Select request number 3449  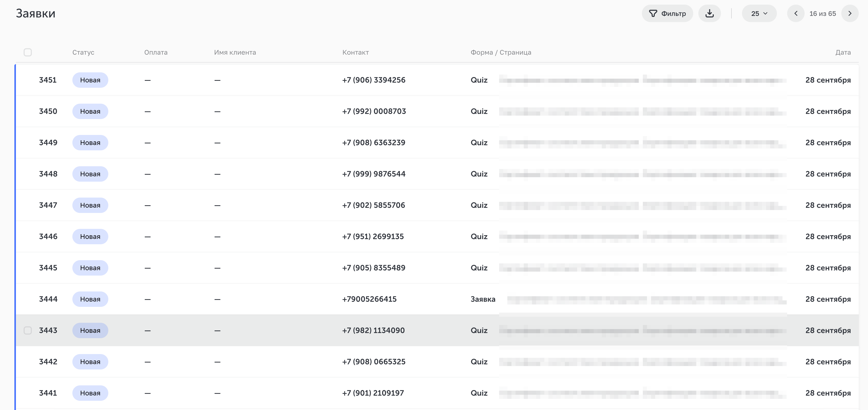48,143
